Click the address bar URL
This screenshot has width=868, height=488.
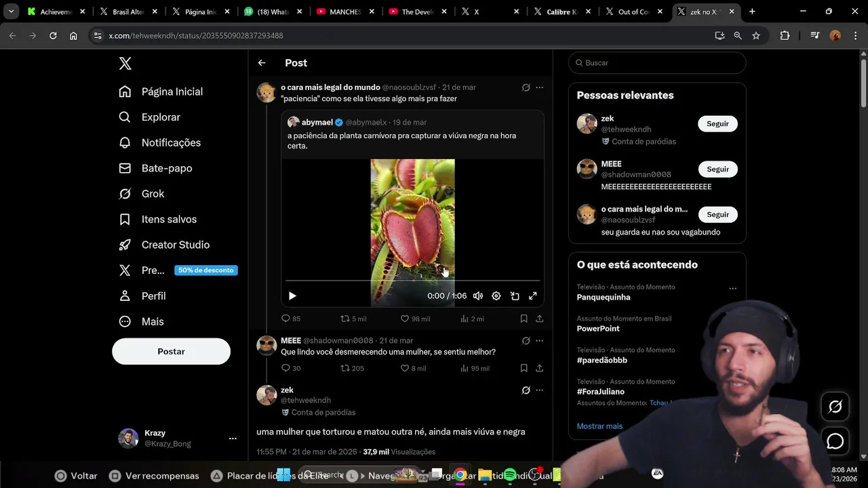pyautogui.click(x=196, y=36)
